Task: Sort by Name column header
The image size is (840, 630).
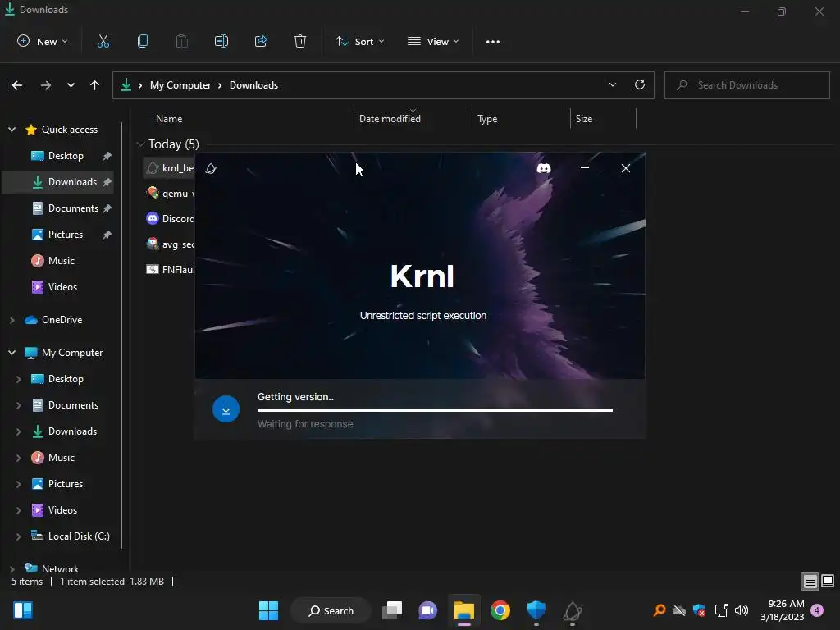Action: point(169,119)
